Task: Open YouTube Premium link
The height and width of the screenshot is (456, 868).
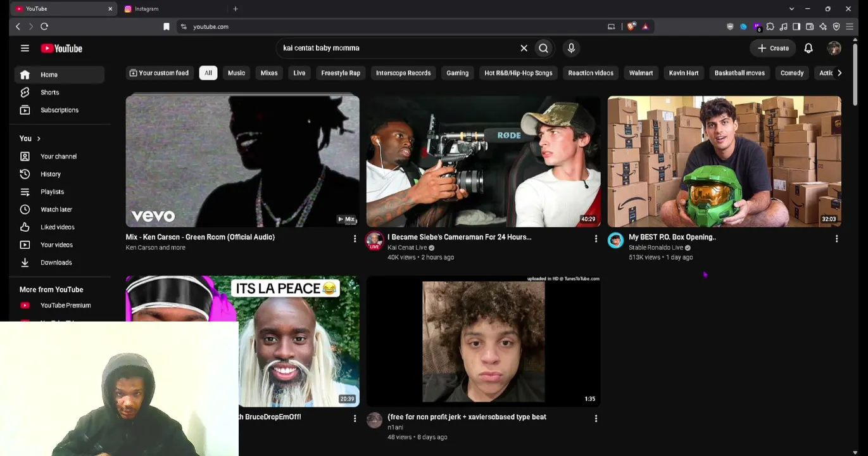Action: coord(60,305)
